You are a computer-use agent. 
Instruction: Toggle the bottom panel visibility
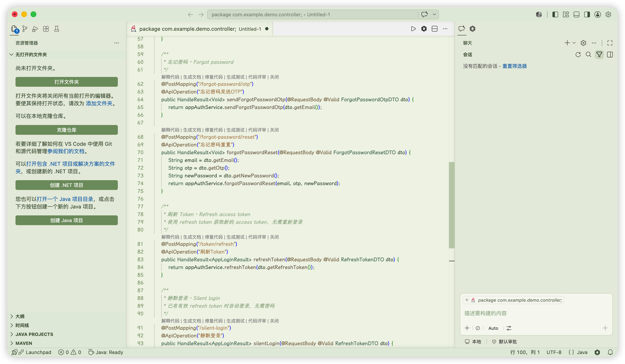coord(576,15)
